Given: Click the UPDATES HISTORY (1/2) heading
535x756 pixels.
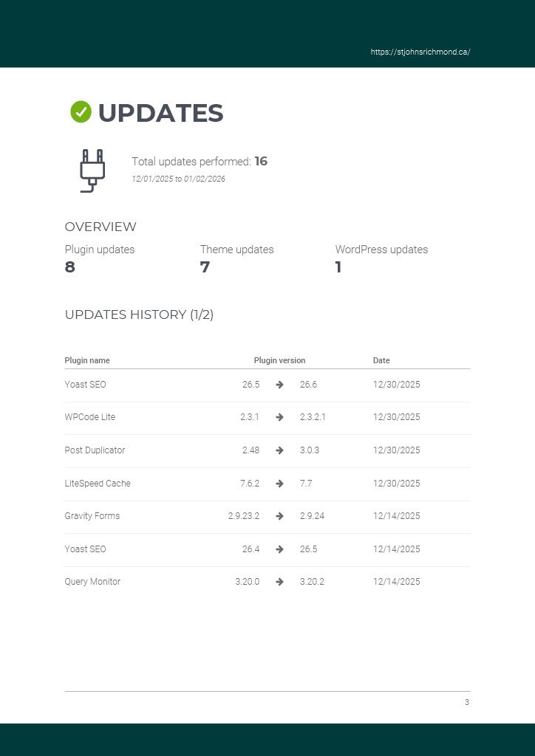Looking at the screenshot, I should pos(139,315).
